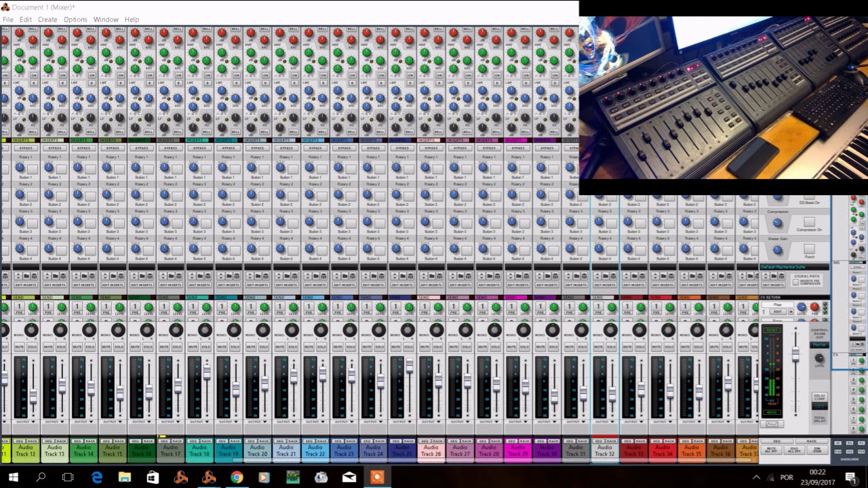This screenshot has width=868, height=488.
Task: Open the File menu
Action: pyautogui.click(x=8, y=20)
